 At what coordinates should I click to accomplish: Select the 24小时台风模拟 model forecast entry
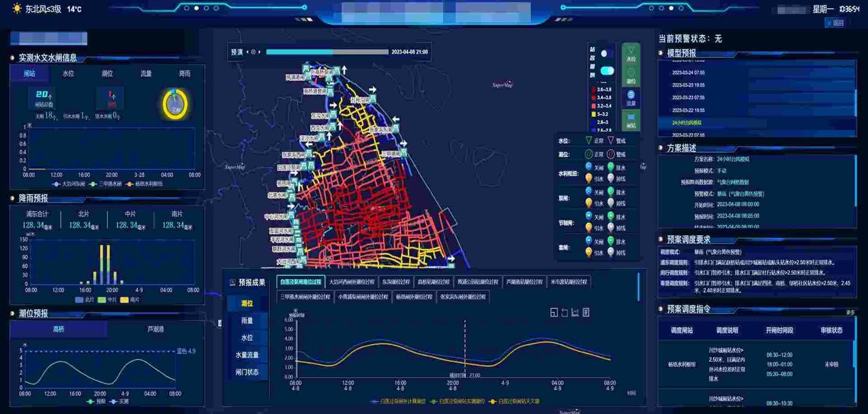[687, 123]
